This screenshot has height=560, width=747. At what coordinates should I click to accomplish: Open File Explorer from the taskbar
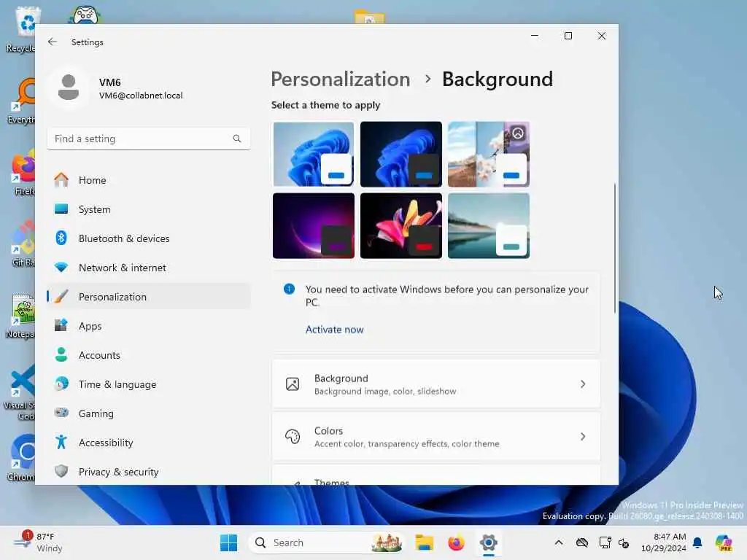click(424, 542)
